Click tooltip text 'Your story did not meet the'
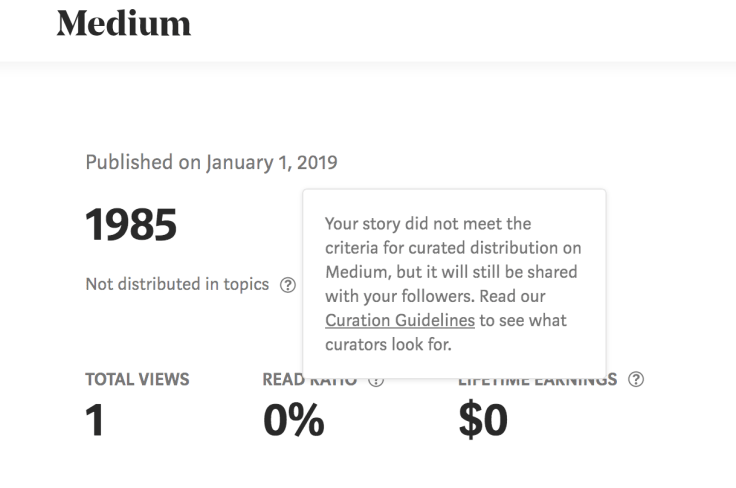The height and width of the screenshot is (488, 736). pyautogui.click(x=428, y=223)
